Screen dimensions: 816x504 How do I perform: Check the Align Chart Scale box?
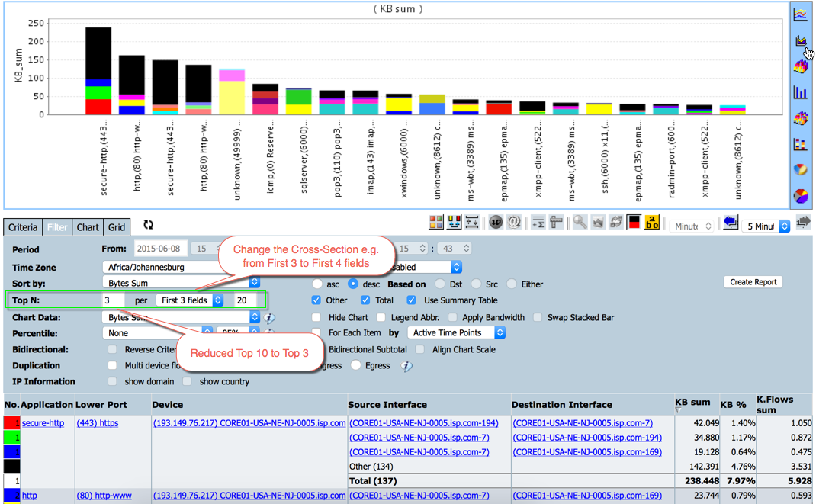pyautogui.click(x=420, y=349)
